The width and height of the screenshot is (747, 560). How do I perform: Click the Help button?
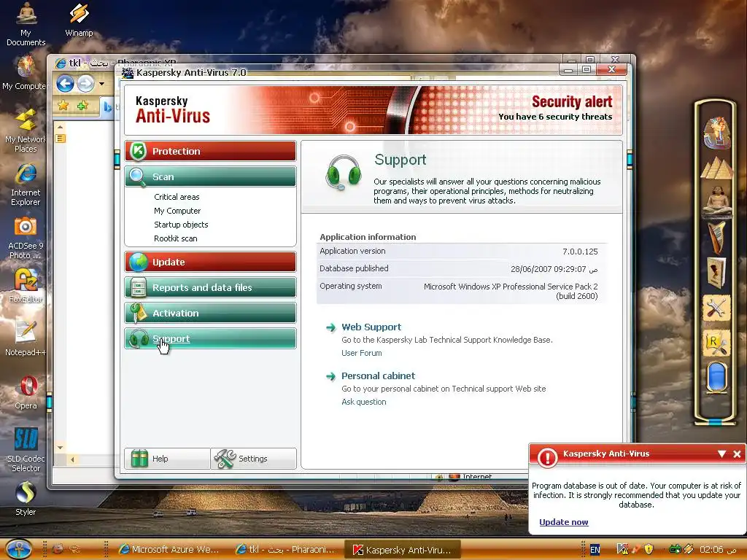pyautogui.click(x=167, y=459)
